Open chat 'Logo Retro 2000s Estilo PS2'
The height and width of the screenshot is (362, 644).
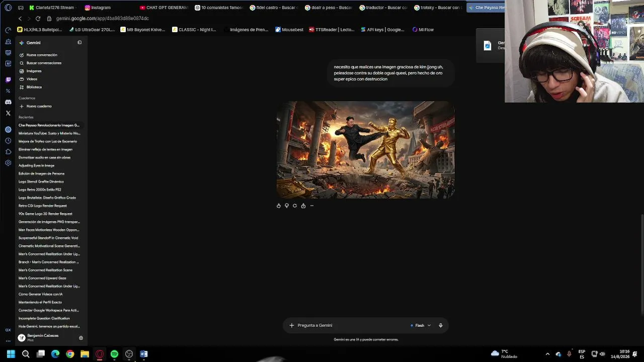[x=40, y=190]
